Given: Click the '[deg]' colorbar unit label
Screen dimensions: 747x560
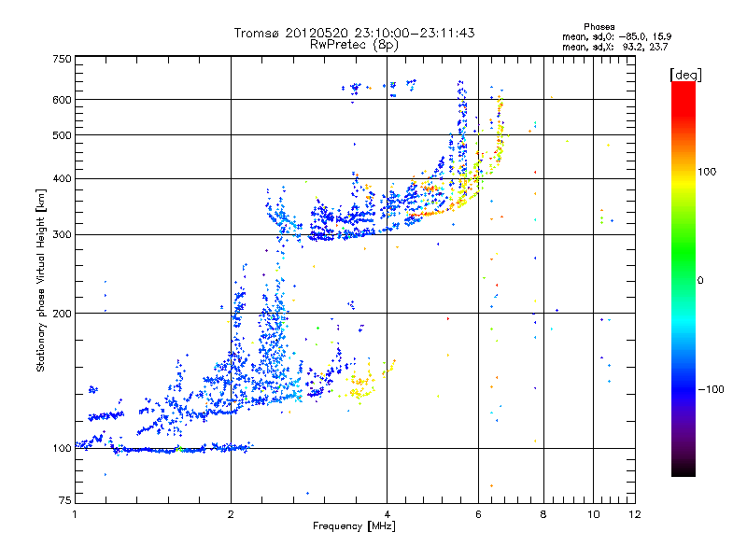Looking at the screenshot, I should 685,75.
